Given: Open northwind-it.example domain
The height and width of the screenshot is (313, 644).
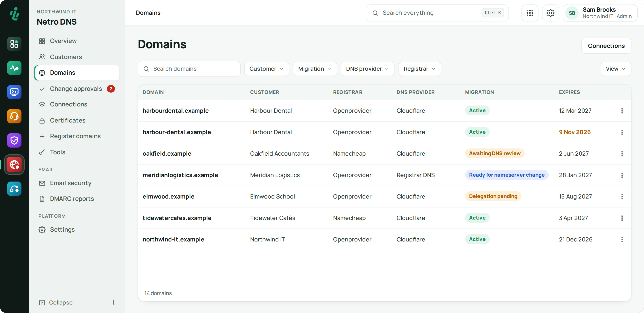Looking at the screenshot, I should [173, 239].
